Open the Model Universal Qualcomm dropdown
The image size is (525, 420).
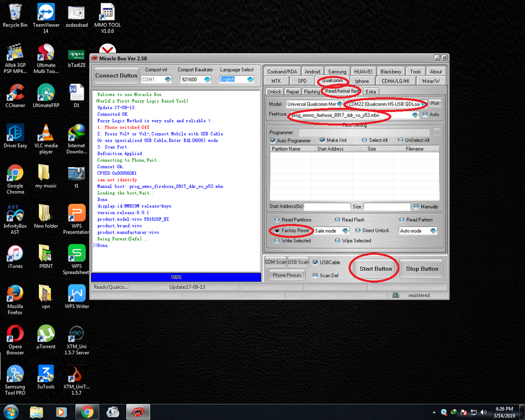(x=340, y=104)
